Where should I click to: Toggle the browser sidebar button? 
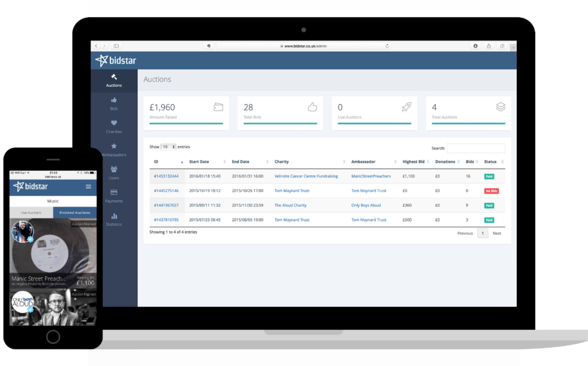tap(116, 46)
